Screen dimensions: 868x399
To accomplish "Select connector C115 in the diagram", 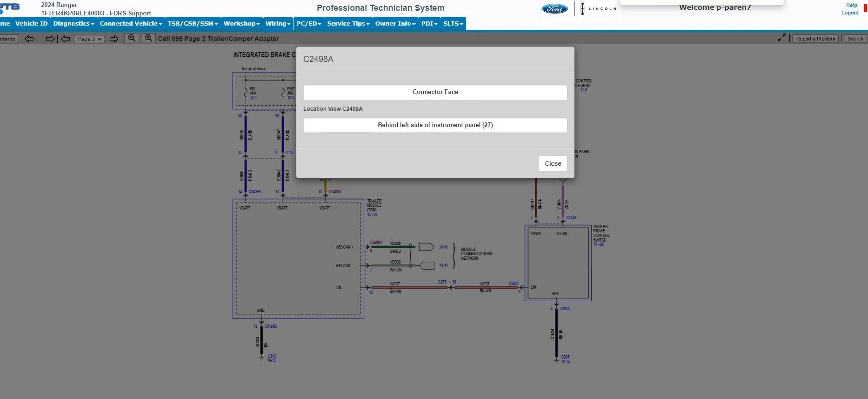I will (289, 153).
